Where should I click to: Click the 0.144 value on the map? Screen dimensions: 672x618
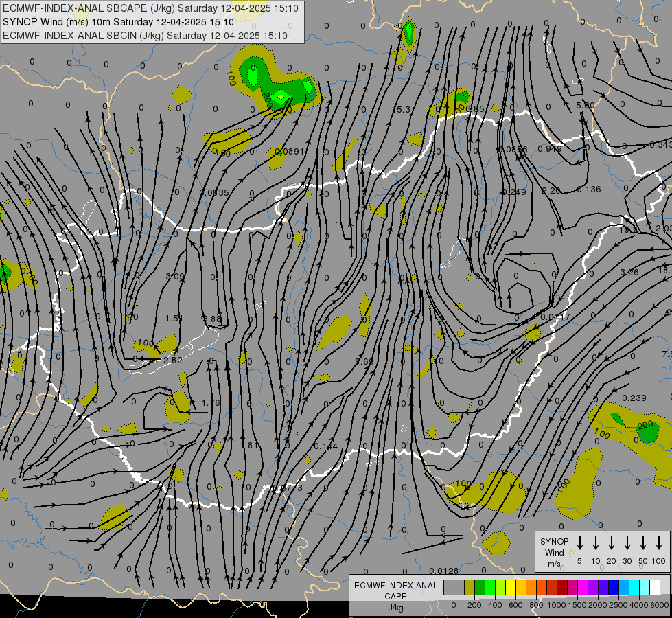(x=326, y=446)
